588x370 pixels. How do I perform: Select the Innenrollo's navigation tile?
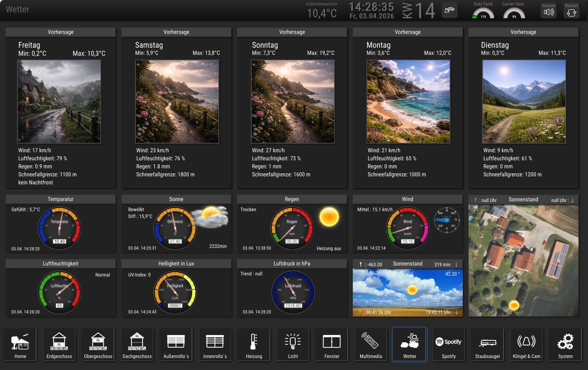215,345
